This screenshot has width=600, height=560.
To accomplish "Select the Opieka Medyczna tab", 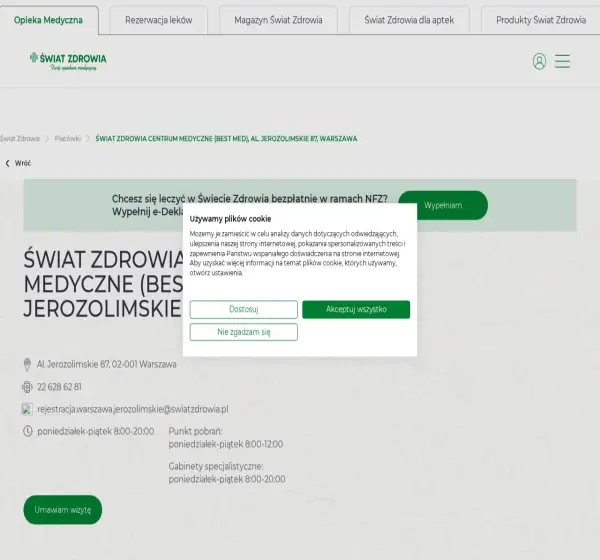I will (x=49, y=20).
